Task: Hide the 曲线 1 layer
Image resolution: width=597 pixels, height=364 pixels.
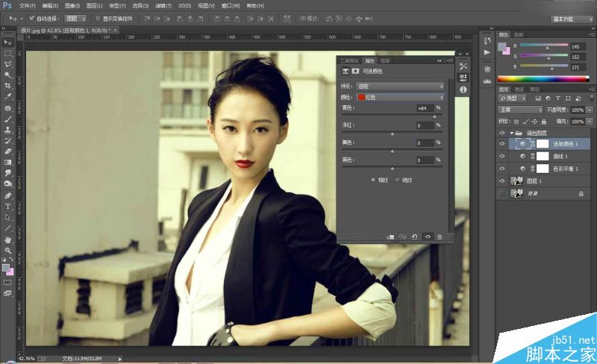Action: click(501, 156)
